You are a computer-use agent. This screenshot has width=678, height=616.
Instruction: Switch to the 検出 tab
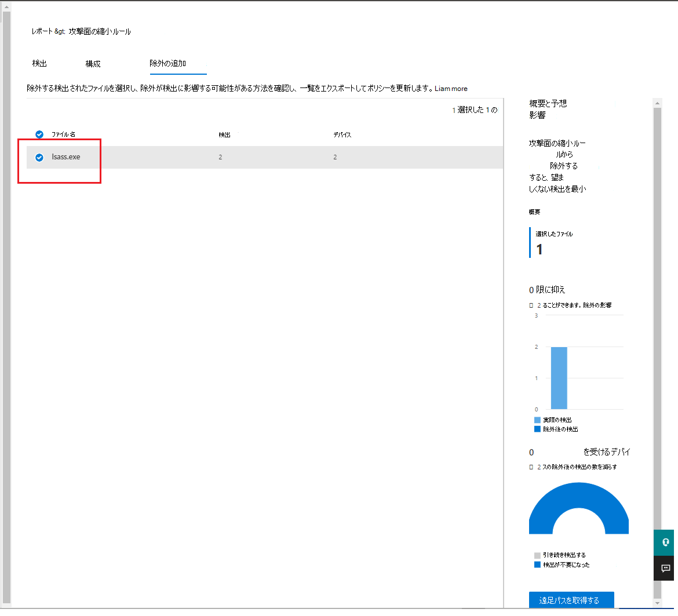coord(39,63)
